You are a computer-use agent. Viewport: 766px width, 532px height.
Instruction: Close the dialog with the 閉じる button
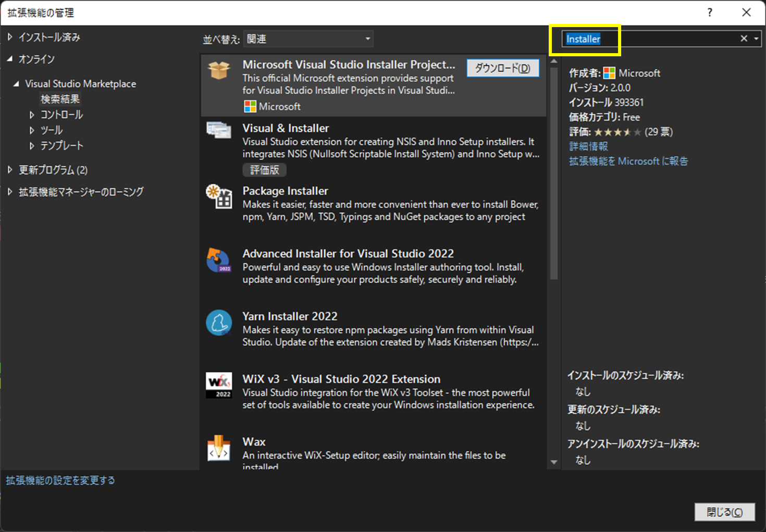pyautogui.click(x=724, y=512)
